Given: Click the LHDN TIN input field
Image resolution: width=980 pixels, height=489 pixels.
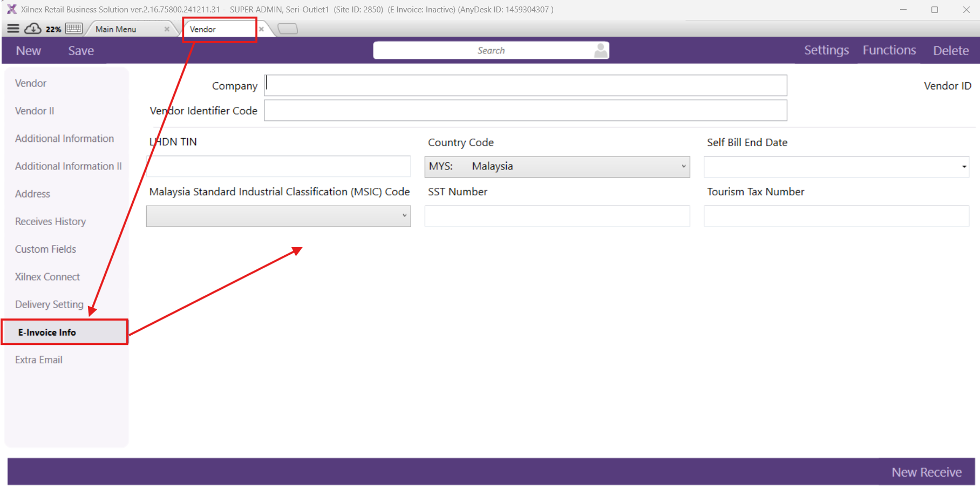Looking at the screenshot, I should (278, 167).
